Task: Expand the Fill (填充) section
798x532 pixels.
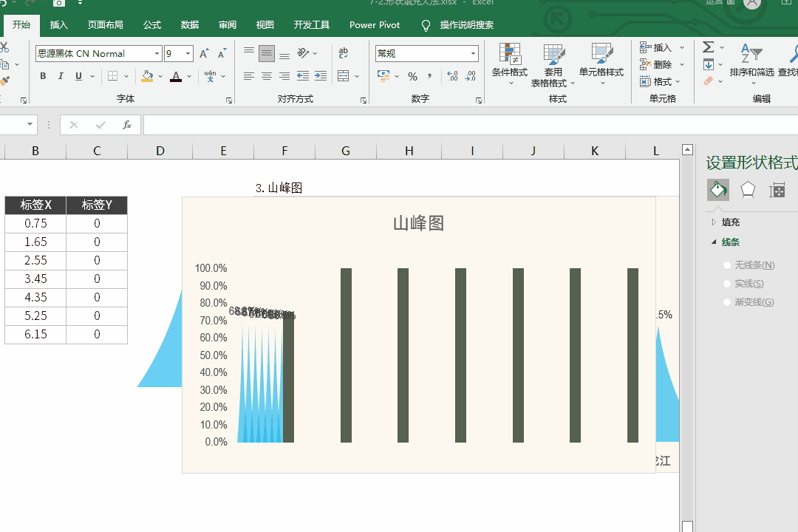Action: pos(730,222)
